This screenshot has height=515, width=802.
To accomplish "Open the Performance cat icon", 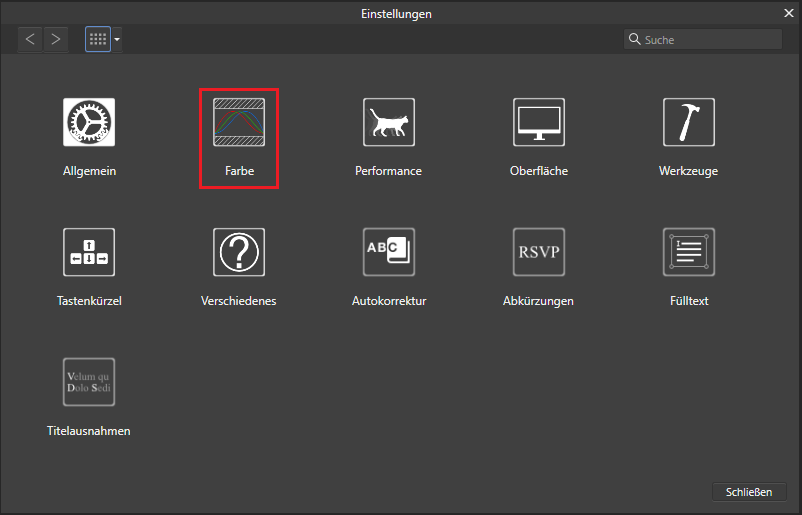I will pos(388,122).
